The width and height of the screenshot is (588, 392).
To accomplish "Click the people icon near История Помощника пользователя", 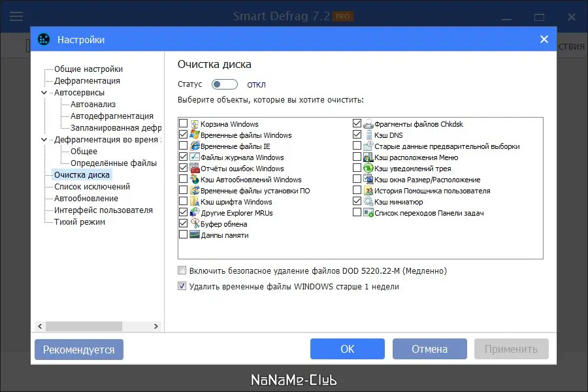I will pos(367,190).
